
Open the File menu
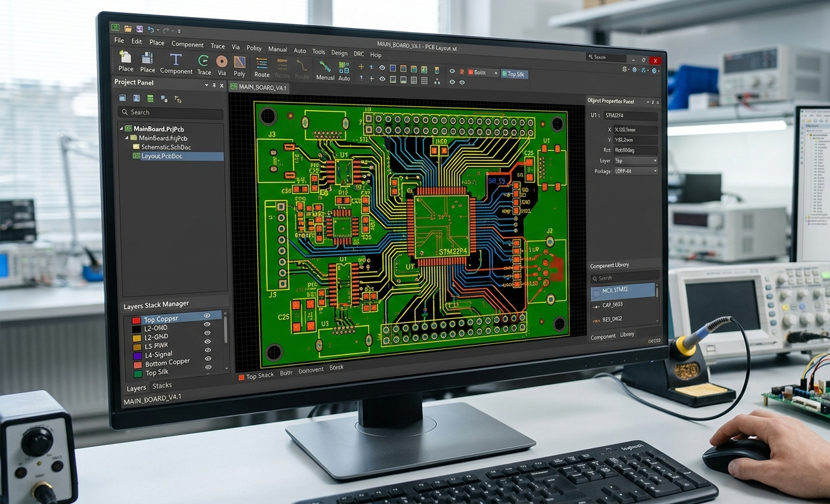(119, 40)
